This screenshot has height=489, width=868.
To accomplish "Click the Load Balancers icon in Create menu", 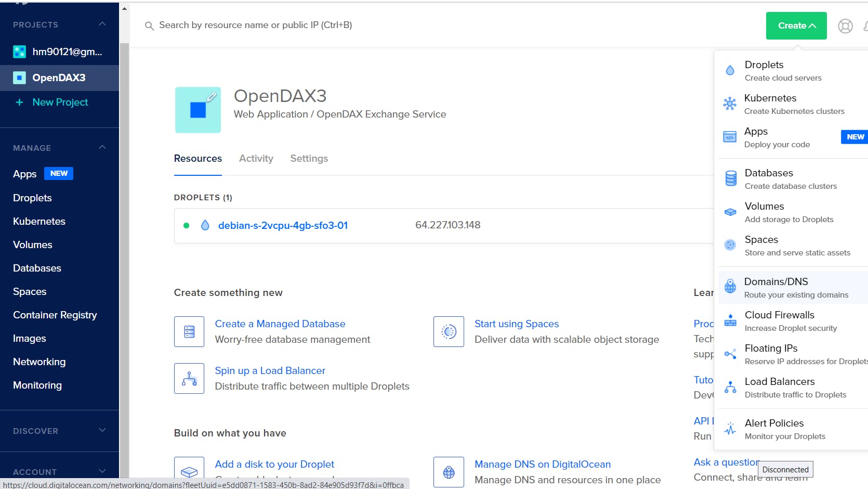I will [x=730, y=387].
